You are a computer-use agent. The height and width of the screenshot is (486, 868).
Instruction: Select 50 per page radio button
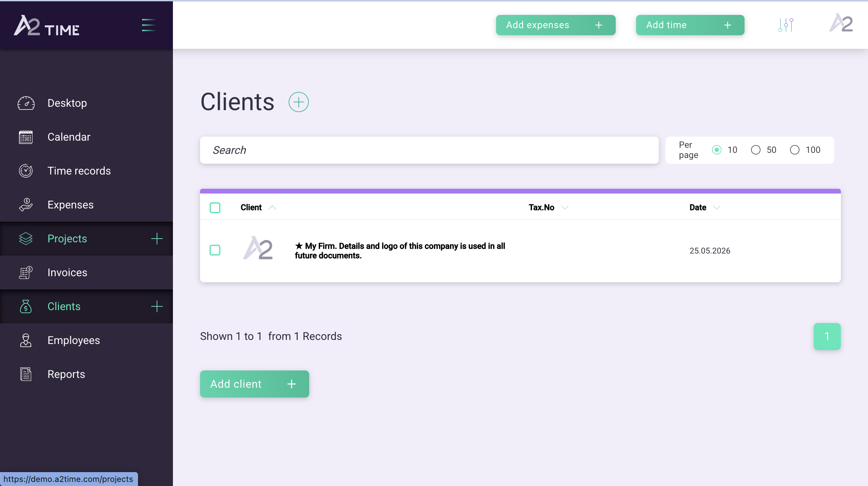[755, 150]
